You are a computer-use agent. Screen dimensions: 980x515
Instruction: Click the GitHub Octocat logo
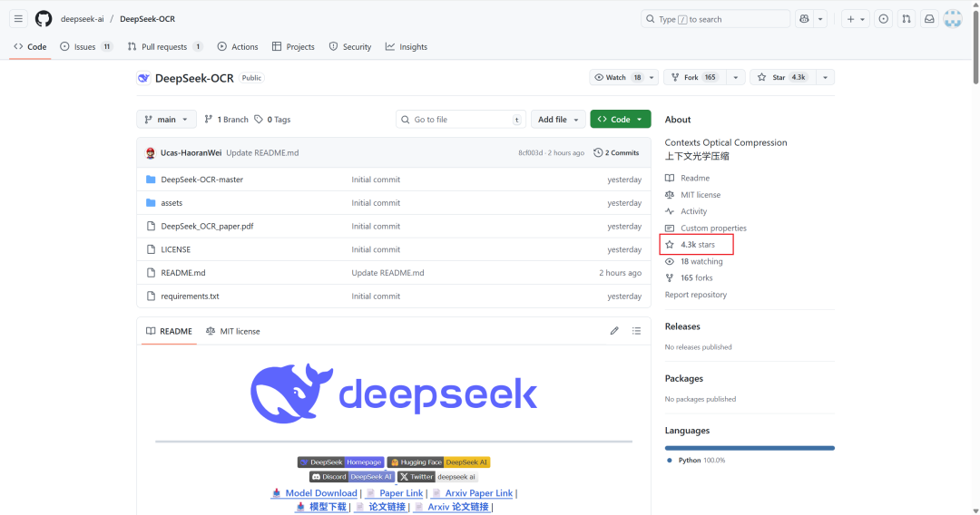pos(44,19)
